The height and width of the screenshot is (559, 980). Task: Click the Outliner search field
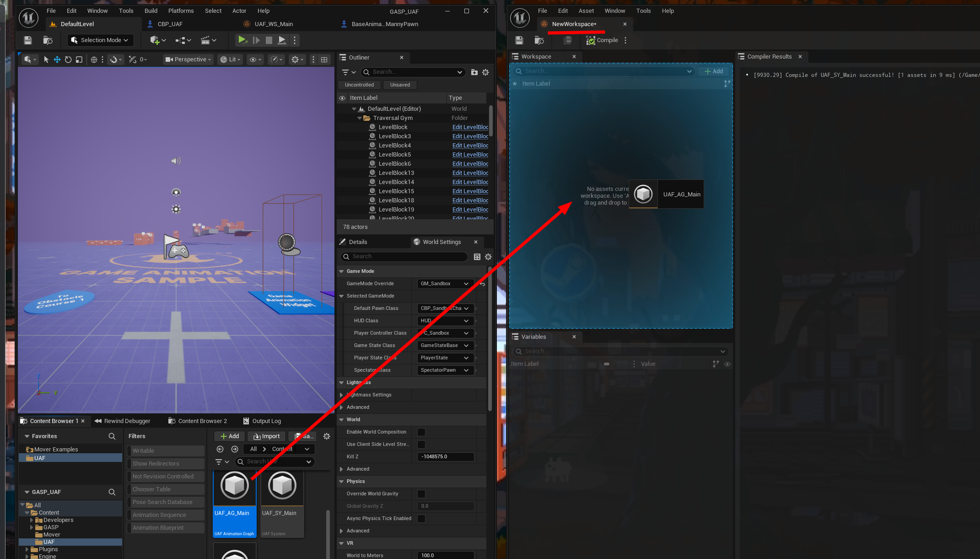pyautogui.click(x=413, y=72)
